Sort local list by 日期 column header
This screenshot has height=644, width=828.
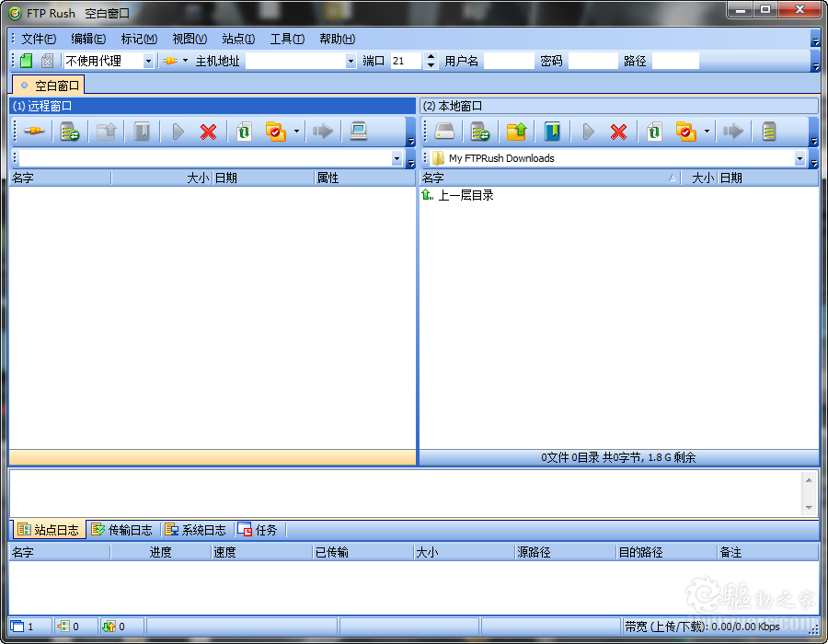[x=768, y=178]
